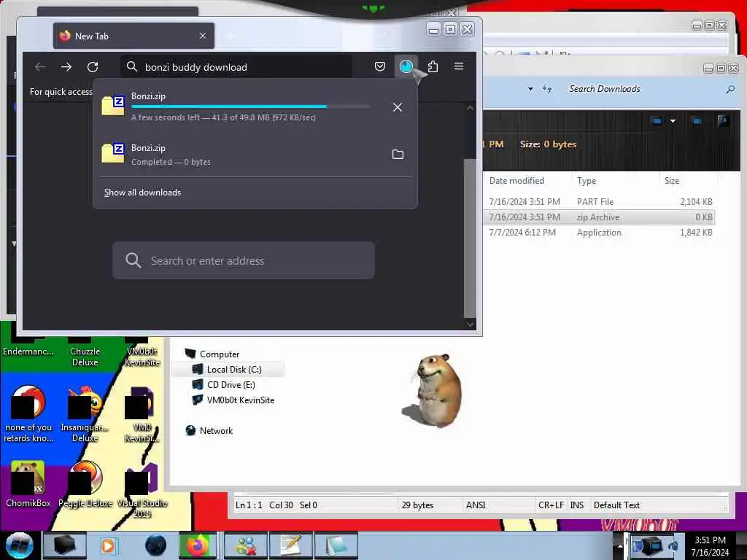Click the Endermanc... desktop icon
This screenshot has height=560, width=747.
pos(28,346)
